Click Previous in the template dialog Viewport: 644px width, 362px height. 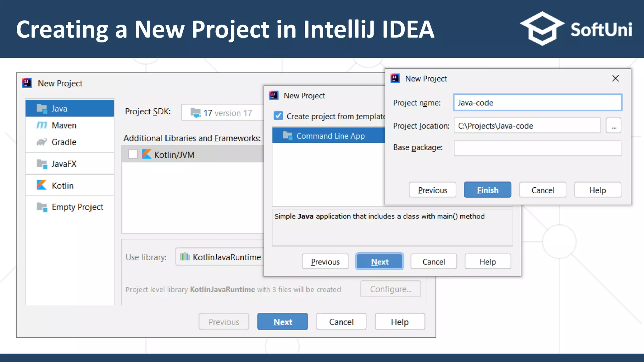pos(325,261)
